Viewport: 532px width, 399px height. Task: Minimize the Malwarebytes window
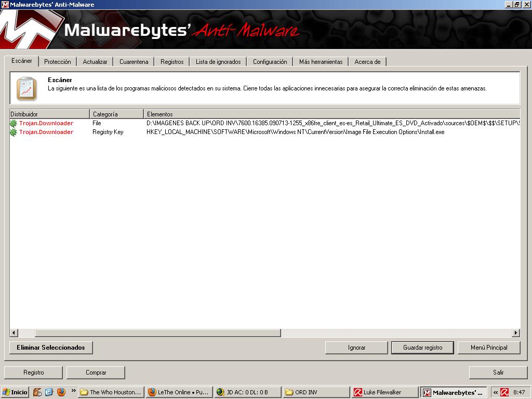point(509,5)
